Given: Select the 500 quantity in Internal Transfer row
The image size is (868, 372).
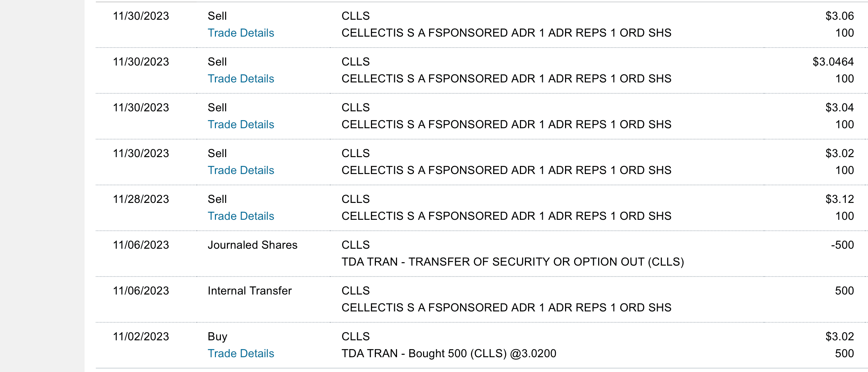Looking at the screenshot, I should click(x=844, y=291).
